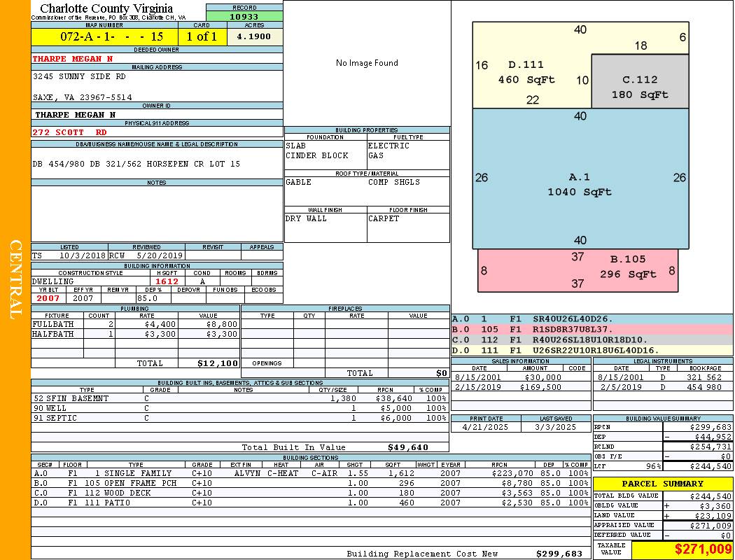
Task: Click last saved date 3/3/2025
Action: 556,428
